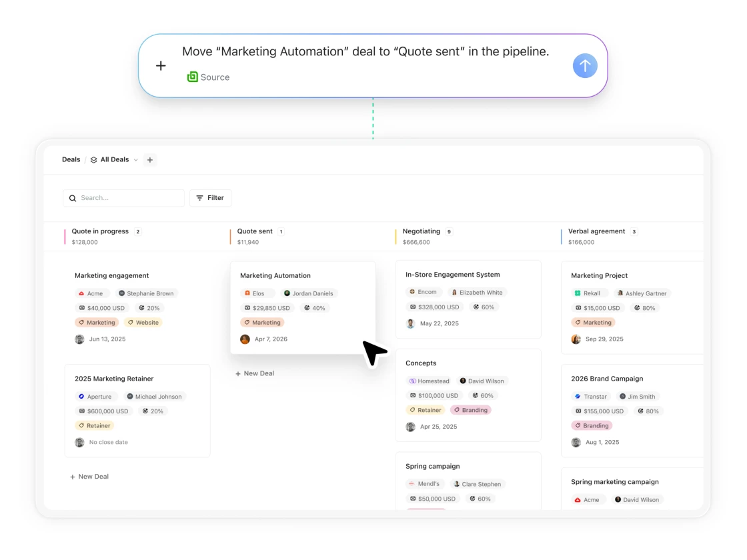Click the Michael Johnson contact chip
Viewport: 747px width, 560px height.
point(154,396)
